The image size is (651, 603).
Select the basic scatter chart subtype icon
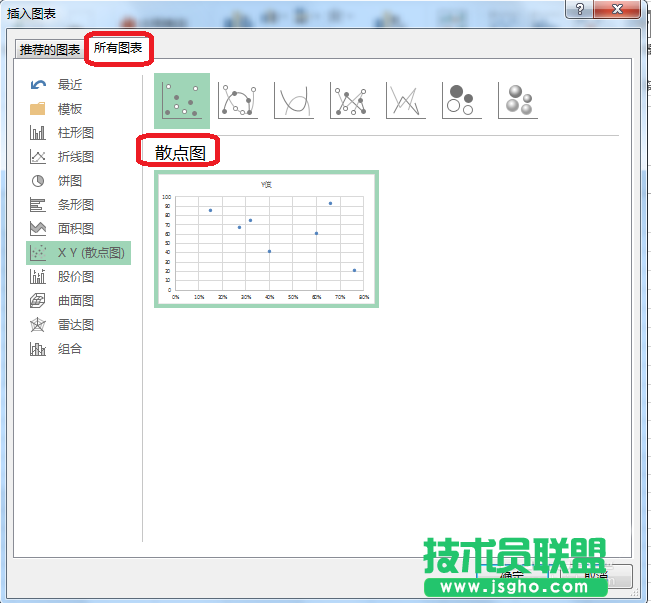tap(182, 100)
